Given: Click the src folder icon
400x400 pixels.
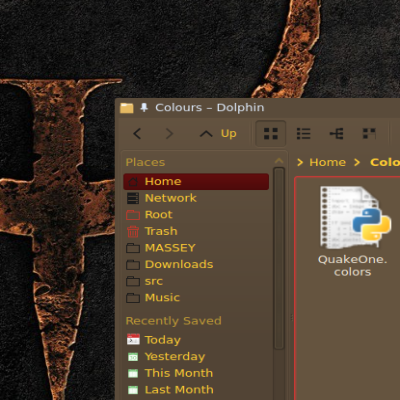Looking at the screenshot, I should pyautogui.click(x=133, y=281).
